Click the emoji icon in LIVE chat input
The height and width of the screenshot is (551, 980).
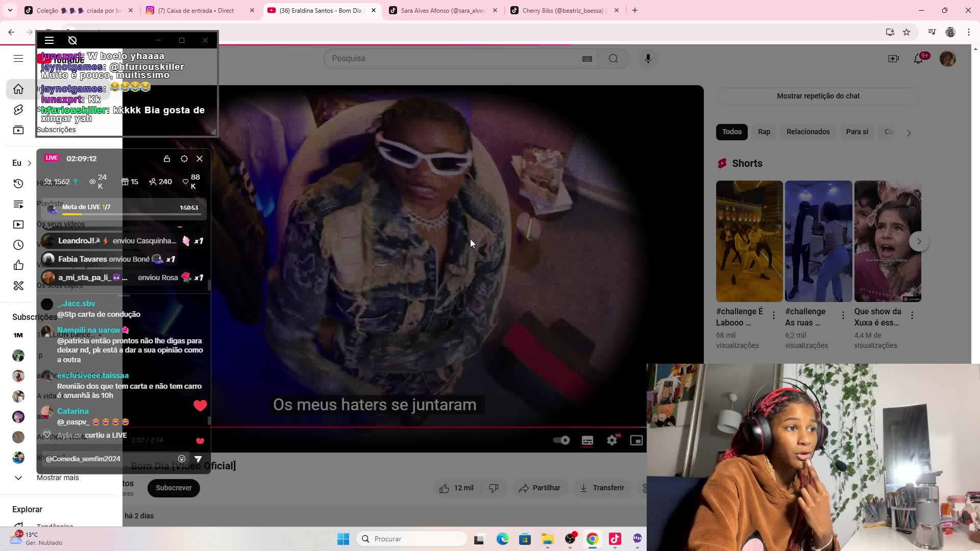coord(182,459)
